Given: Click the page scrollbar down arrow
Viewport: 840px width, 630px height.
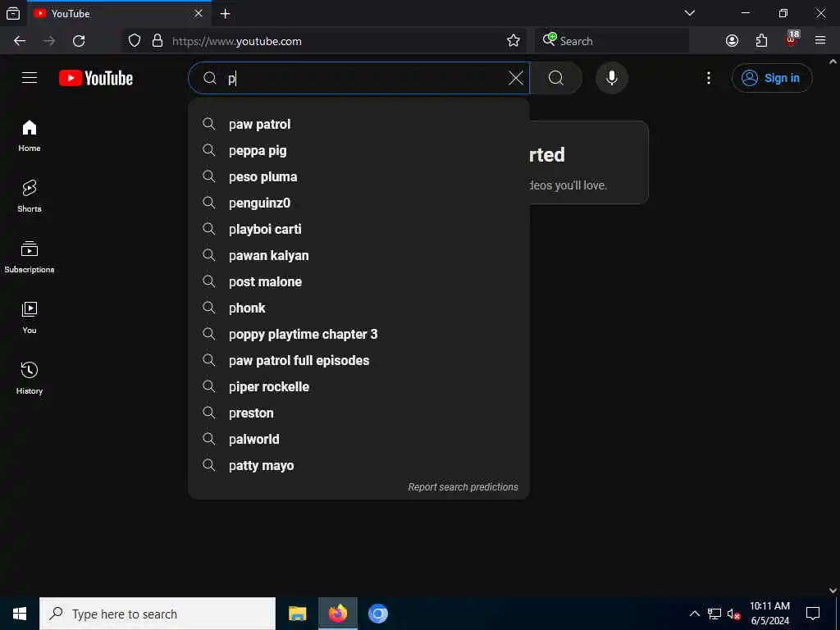Looking at the screenshot, I should [833, 591].
